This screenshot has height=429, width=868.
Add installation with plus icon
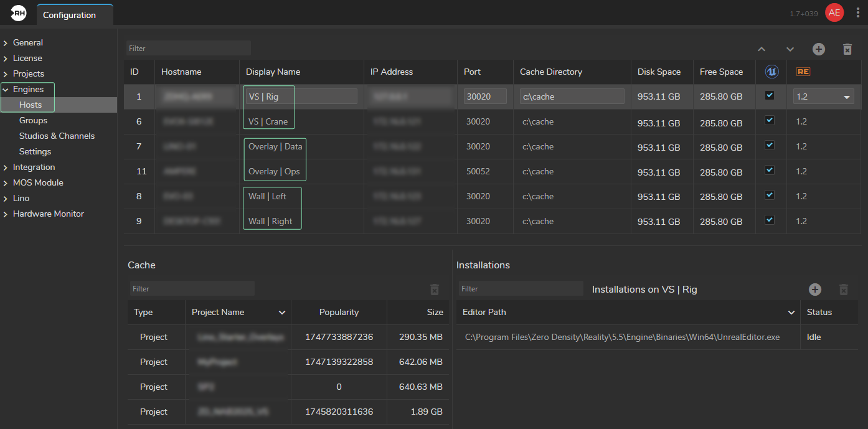(814, 289)
